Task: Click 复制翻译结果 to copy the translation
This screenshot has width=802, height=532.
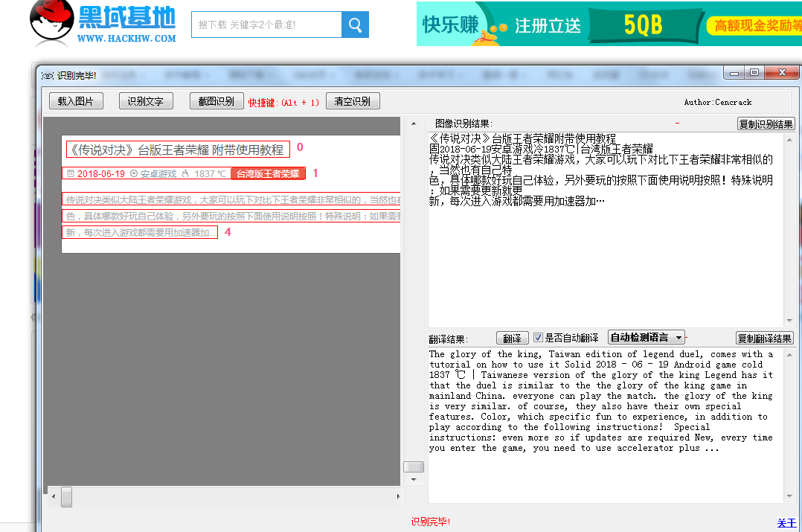Action: [x=765, y=338]
